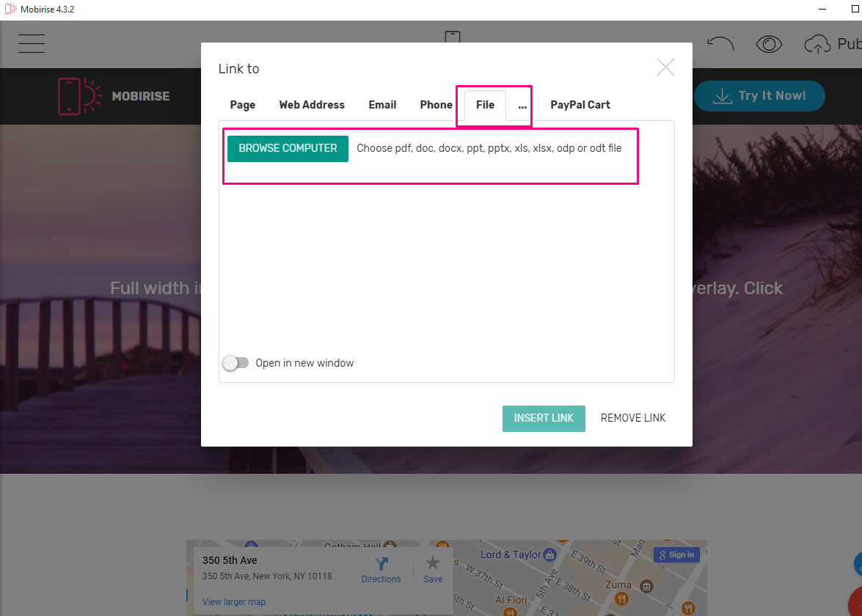Click the Save star icon on the map

(x=433, y=563)
